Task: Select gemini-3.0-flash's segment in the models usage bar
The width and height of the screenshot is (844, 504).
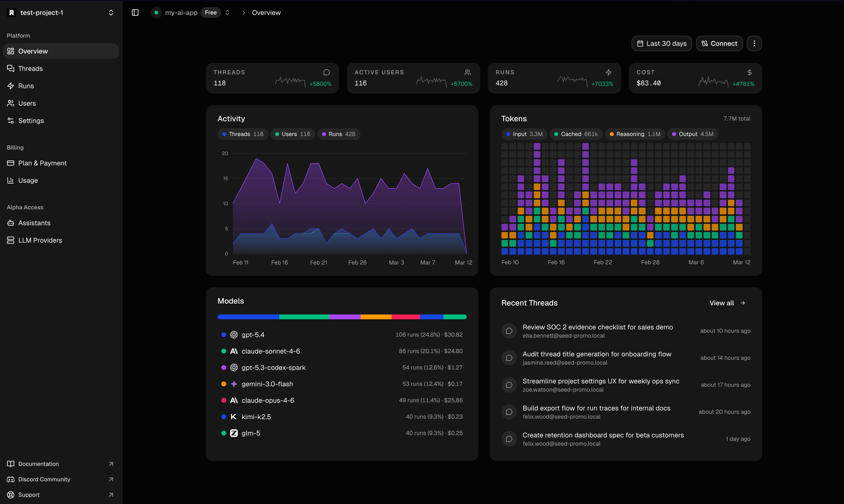Action: (x=376, y=317)
